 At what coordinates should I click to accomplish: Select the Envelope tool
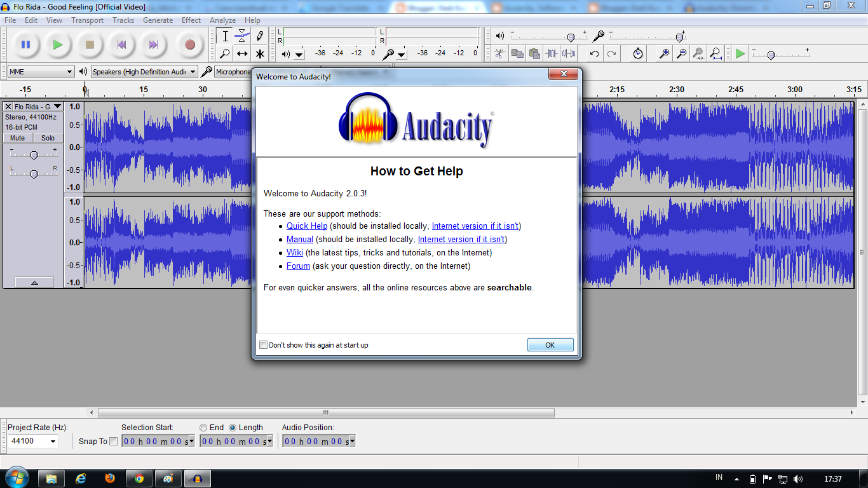coord(241,36)
